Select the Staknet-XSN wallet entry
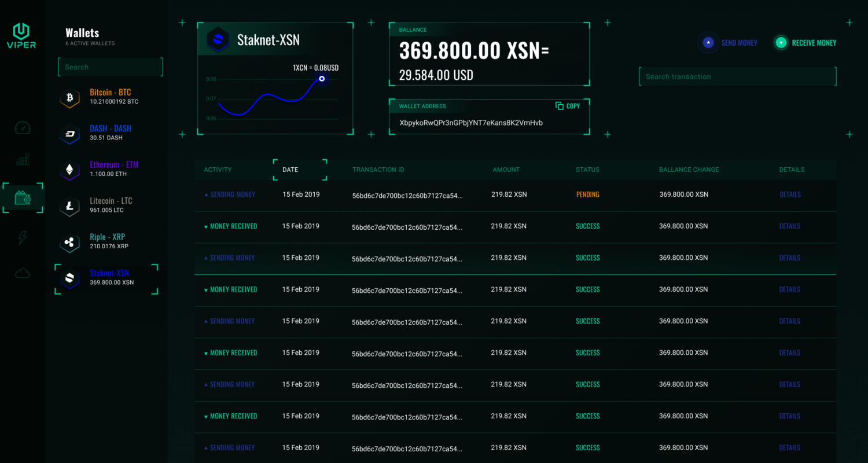 pos(106,279)
